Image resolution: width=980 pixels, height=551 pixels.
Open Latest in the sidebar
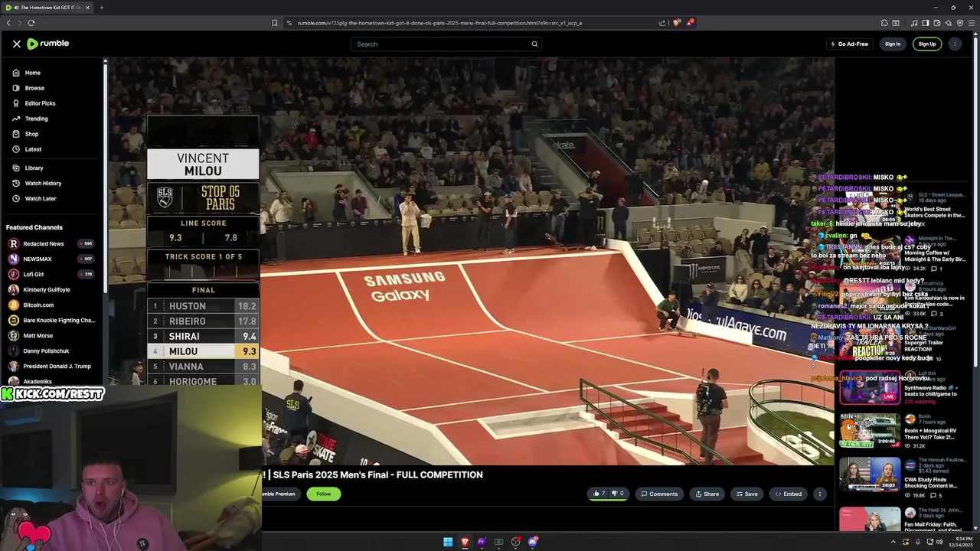(33, 149)
